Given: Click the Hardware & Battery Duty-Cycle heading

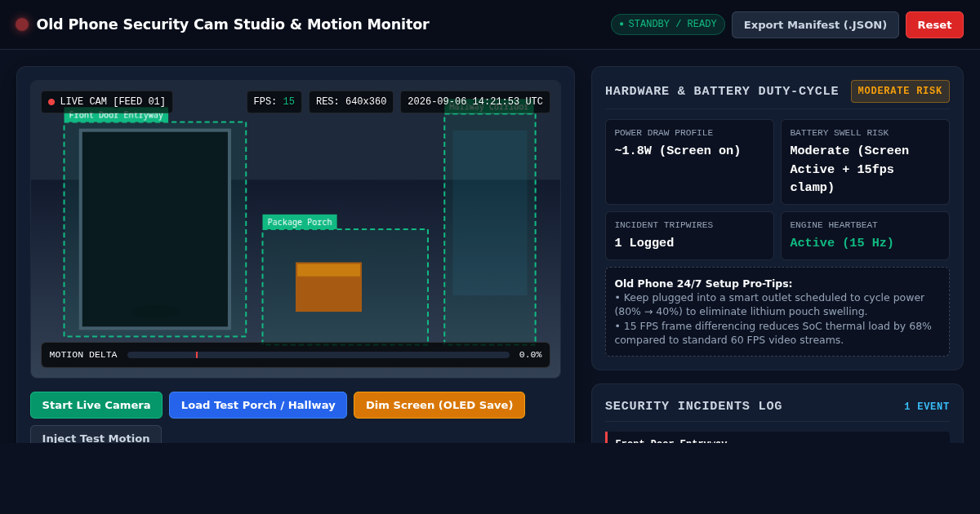Looking at the screenshot, I should (x=722, y=91).
